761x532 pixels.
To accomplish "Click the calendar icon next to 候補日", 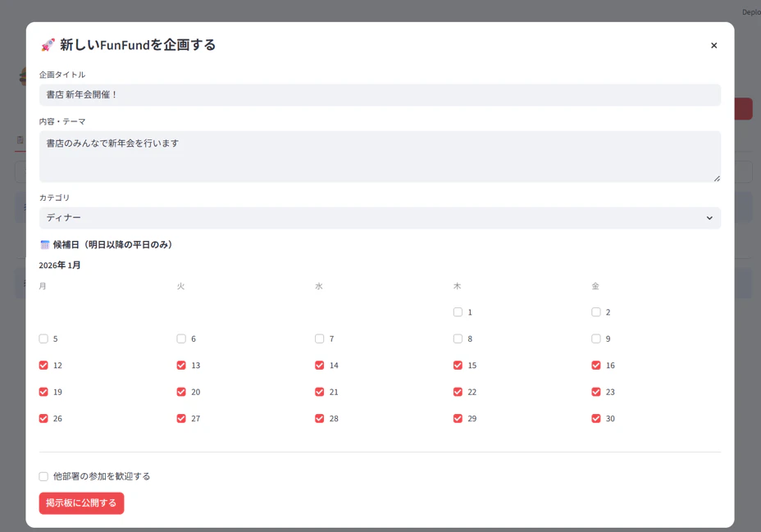I will [44, 245].
